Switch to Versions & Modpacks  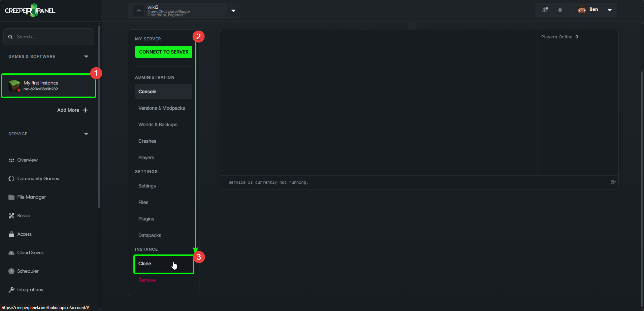point(162,108)
